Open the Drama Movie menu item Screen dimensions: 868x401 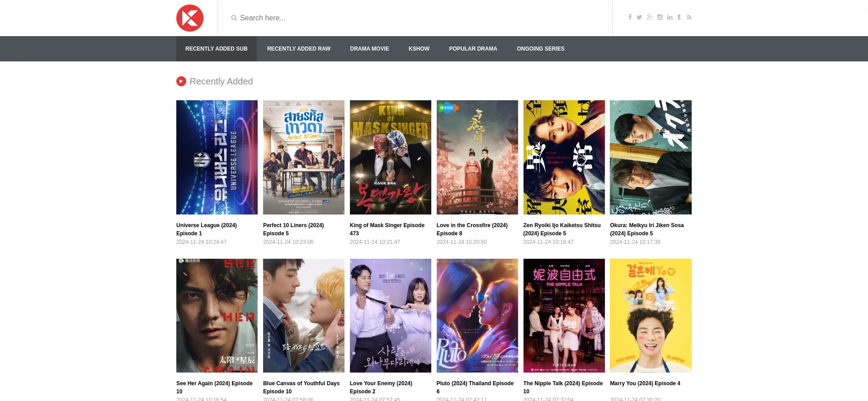[x=369, y=49]
